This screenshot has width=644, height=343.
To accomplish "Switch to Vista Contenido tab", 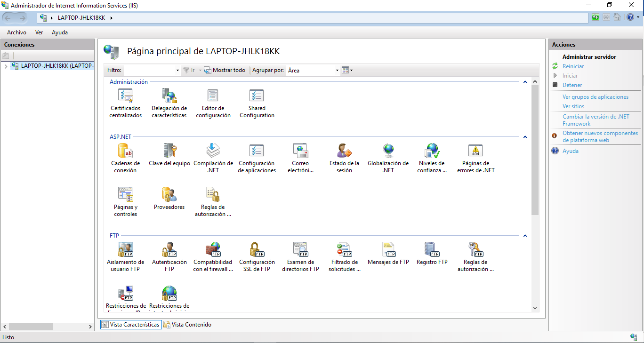I will pos(187,325).
